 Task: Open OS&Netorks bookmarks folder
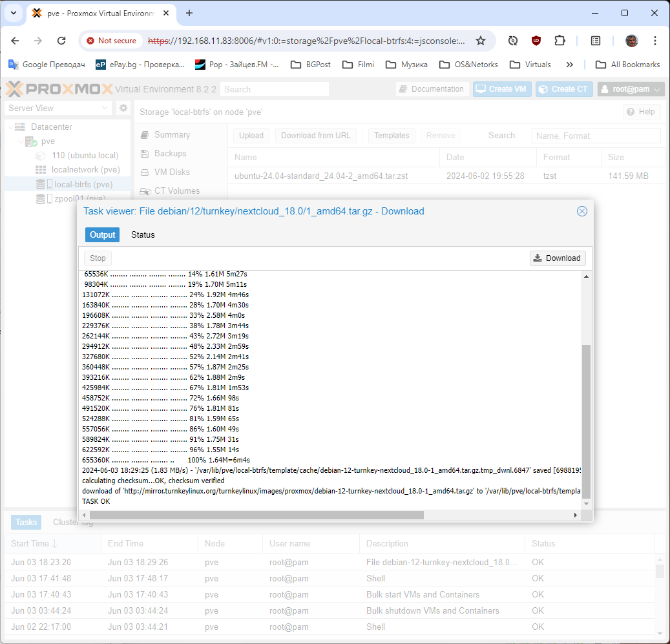point(469,65)
